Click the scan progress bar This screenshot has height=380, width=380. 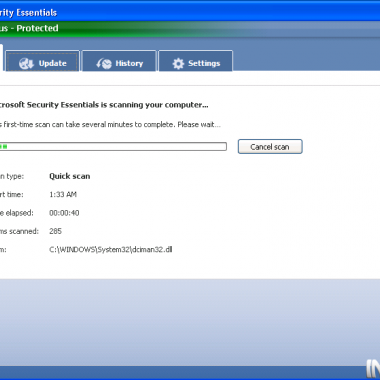[113, 146]
